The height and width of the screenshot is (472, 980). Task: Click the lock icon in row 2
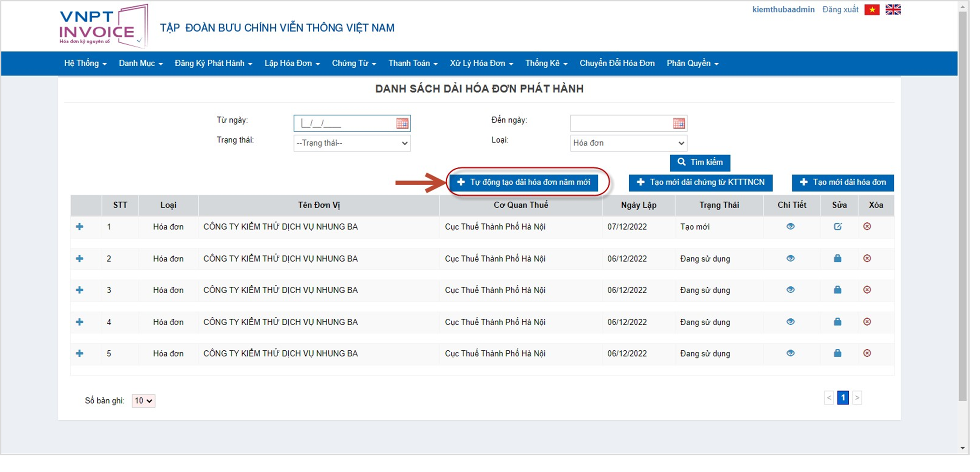click(838, 258)
